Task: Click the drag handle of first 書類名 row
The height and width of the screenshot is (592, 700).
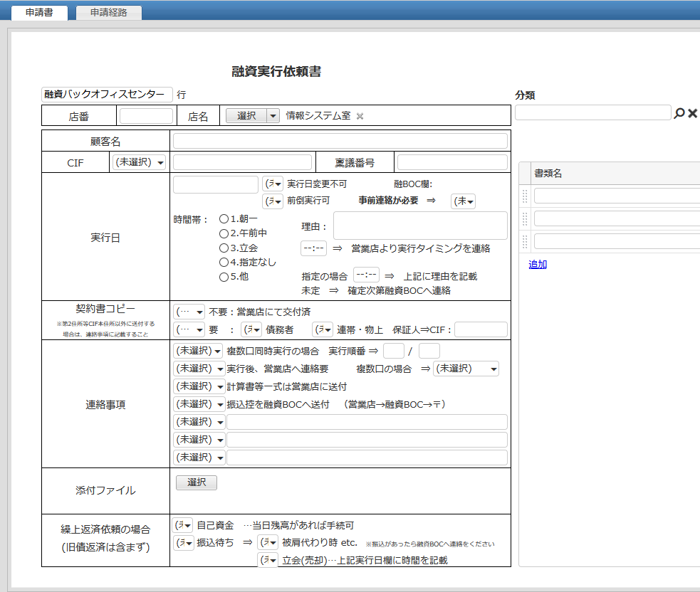Action: [526, 196]
